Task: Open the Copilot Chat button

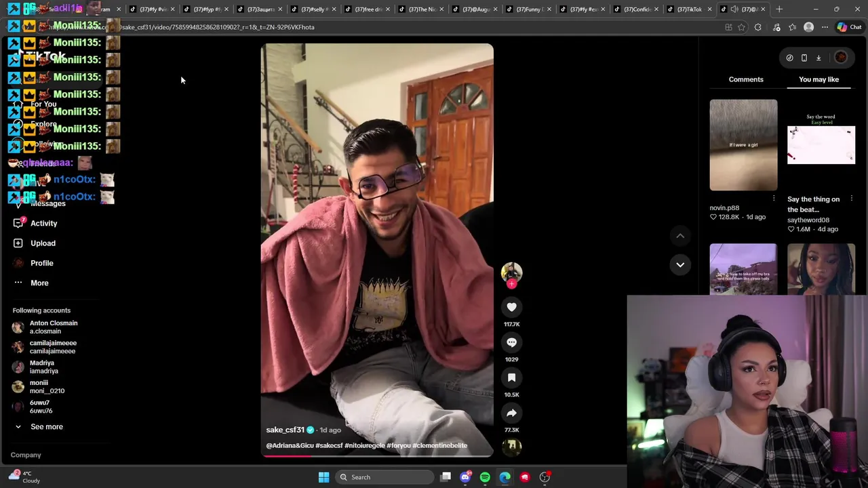Action: (848, 27)
